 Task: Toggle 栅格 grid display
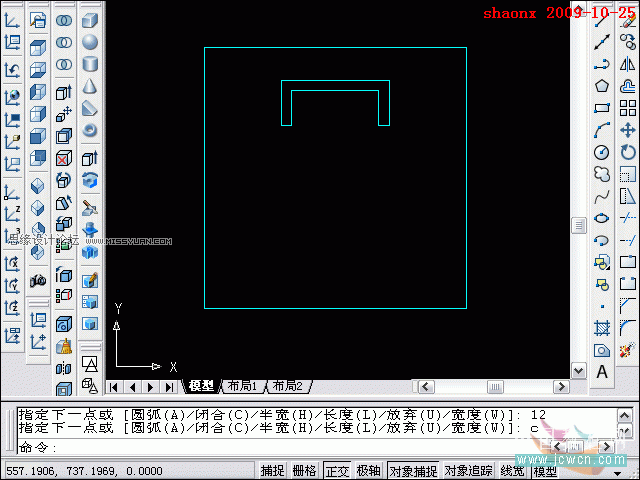[x=304, y=471]
